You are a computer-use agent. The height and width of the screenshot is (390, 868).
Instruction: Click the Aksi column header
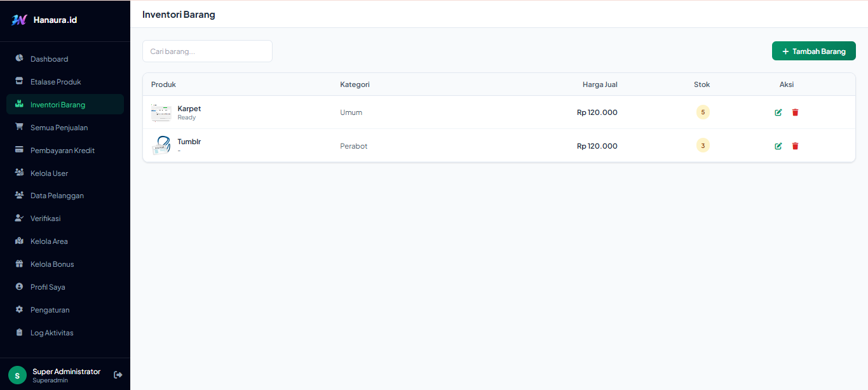[x=787, y=84]
